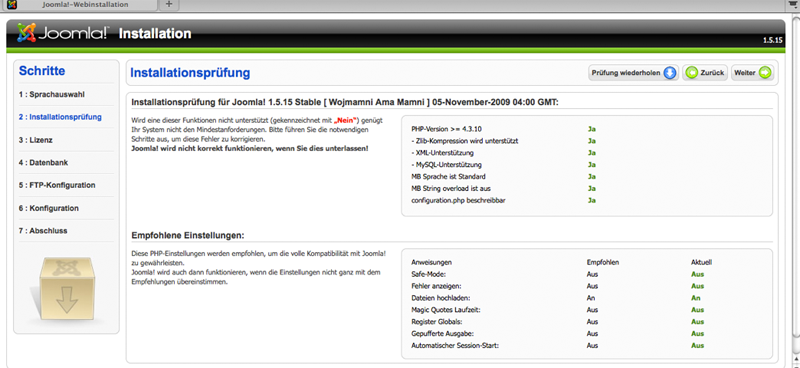Select step 2 : Installationsprüfung

point(60,117)
